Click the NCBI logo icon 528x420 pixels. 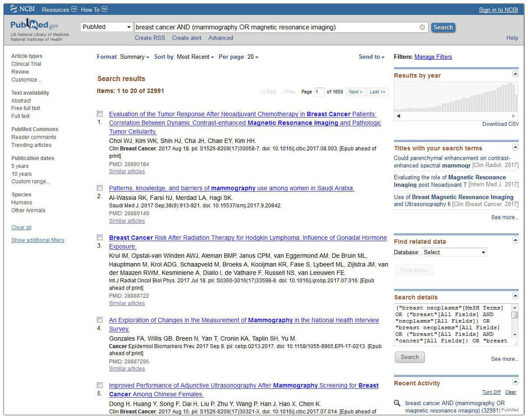13,9
